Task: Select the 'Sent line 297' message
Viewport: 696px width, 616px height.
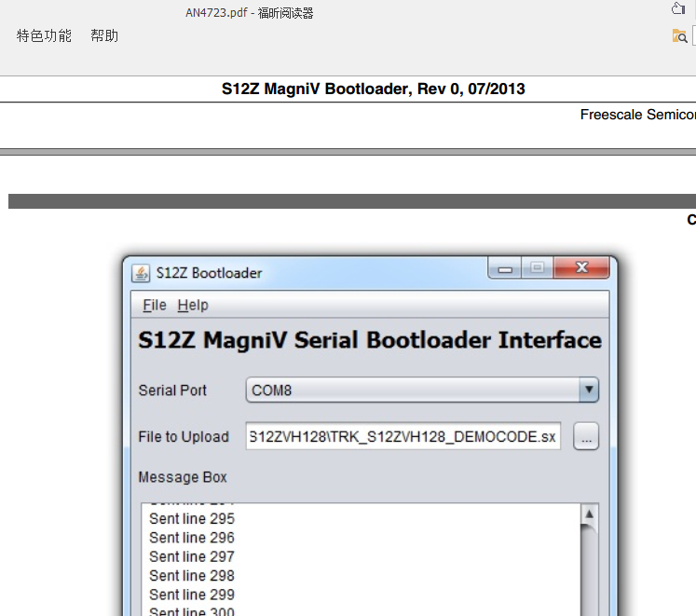Action: pyautogui.click(x=192, y=556)
